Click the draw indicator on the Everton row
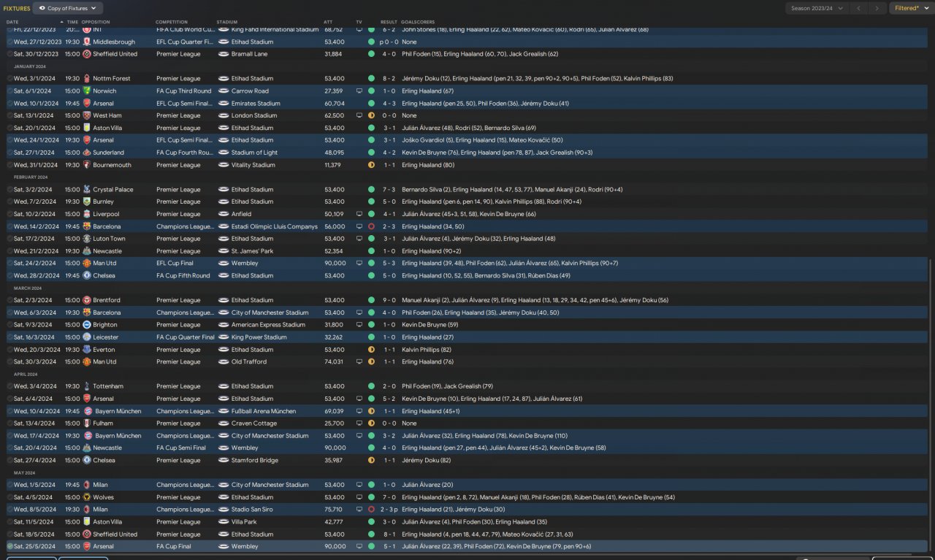This screenshot has width=935, height=560. point(371,350)
